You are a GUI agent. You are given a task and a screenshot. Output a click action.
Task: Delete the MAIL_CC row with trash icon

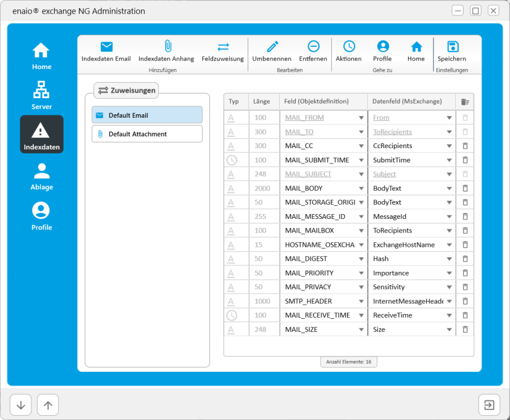(465, 146)
